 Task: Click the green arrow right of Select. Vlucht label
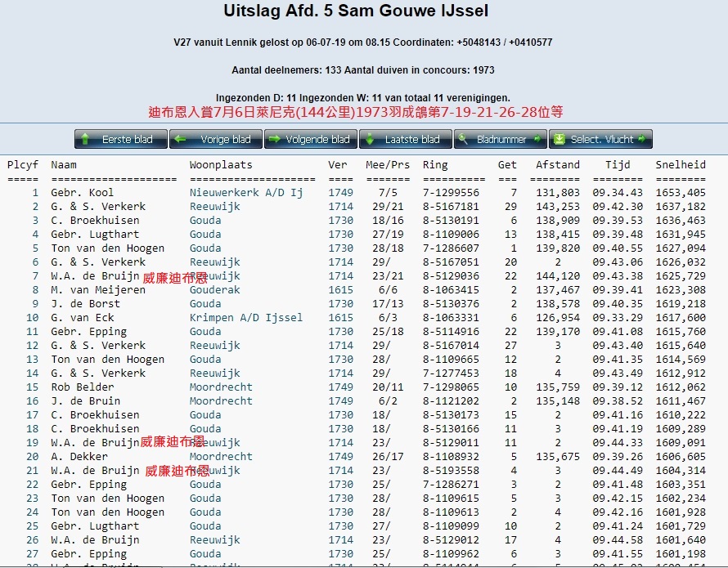click(x=643, y=140)
